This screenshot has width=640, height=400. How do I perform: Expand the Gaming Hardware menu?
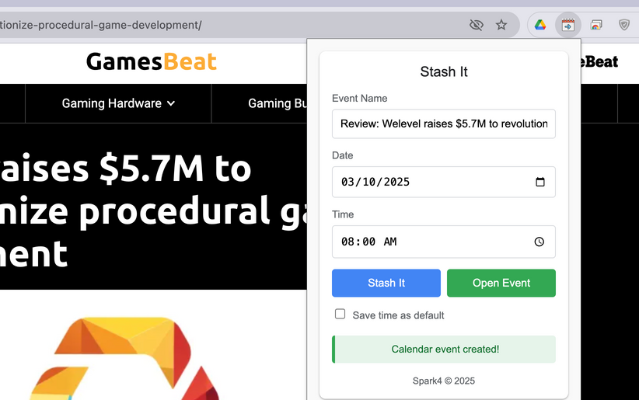[x=118, y=103]
